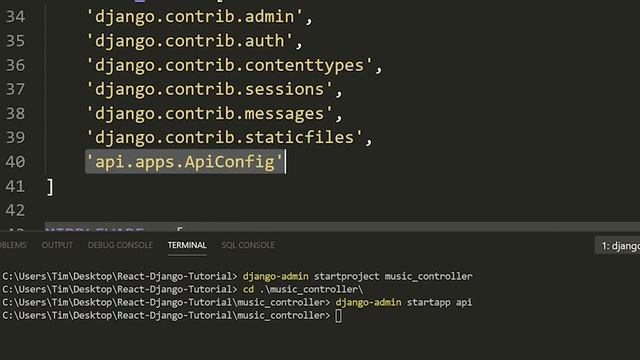The image size is (640, 360).
Task: Click the 'django.contrib.contenttypes' line
Action: [x=234, y=65]
